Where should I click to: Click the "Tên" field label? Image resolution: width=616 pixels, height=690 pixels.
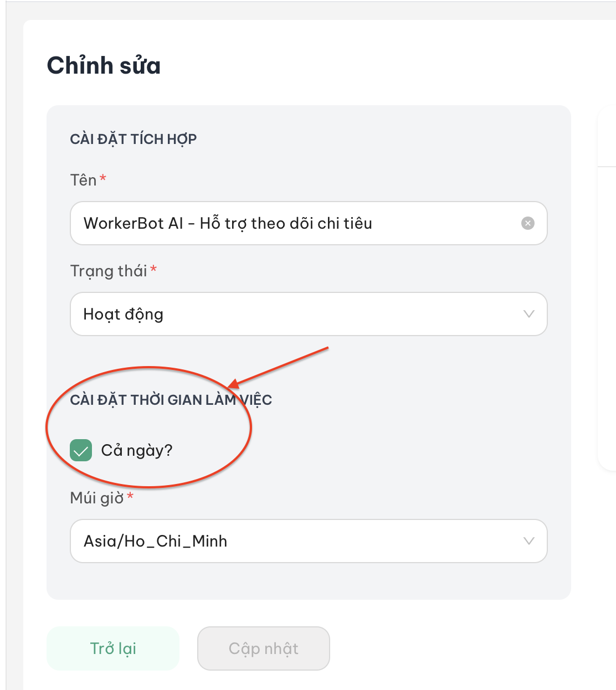(83, 180)
